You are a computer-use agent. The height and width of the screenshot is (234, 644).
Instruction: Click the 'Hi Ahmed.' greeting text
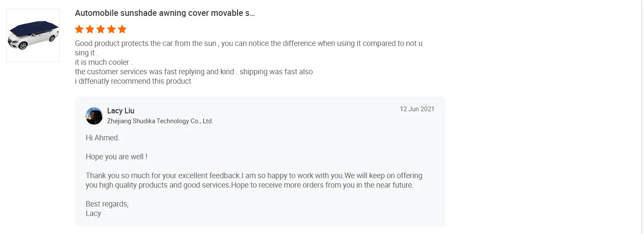coord(103,138)
